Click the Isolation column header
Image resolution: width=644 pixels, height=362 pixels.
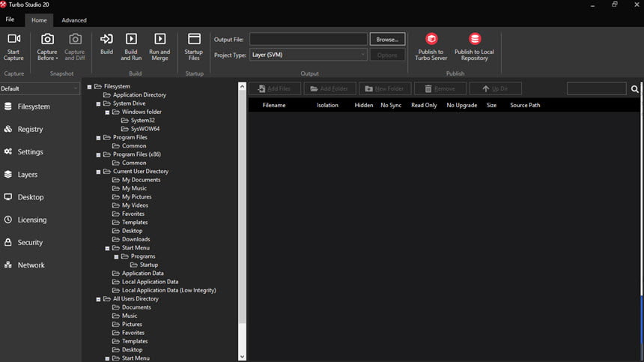pos(327,105)
